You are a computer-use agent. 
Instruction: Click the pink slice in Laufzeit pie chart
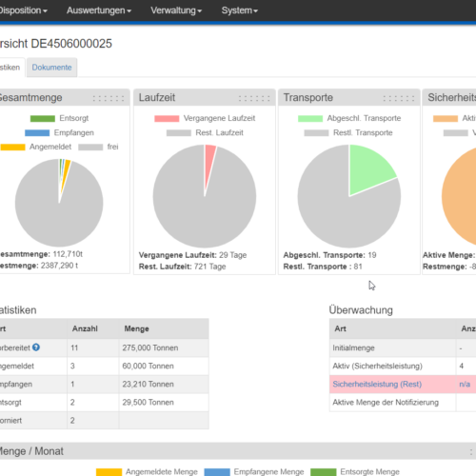tap(208, 162)
